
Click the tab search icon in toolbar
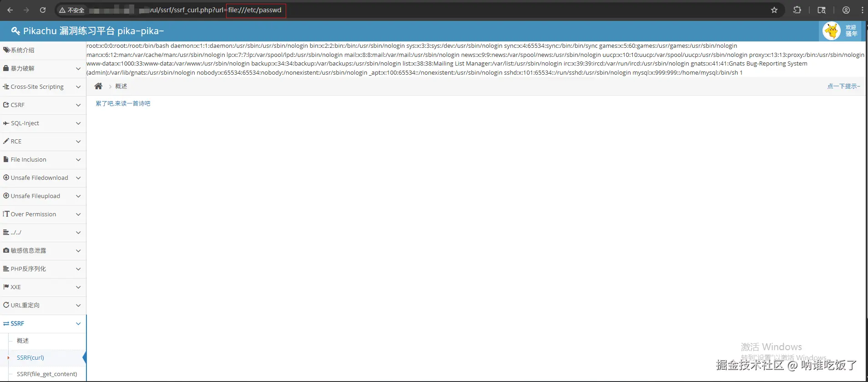822,10
